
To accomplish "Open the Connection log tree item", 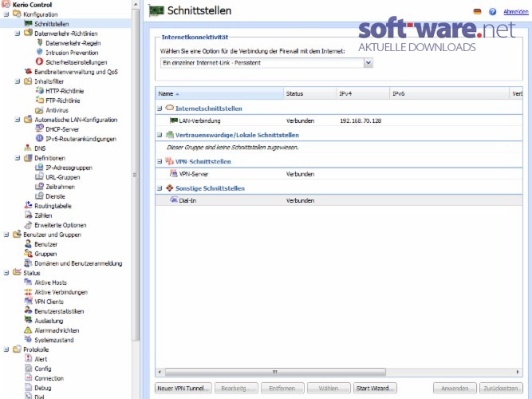I will [49, 378].
